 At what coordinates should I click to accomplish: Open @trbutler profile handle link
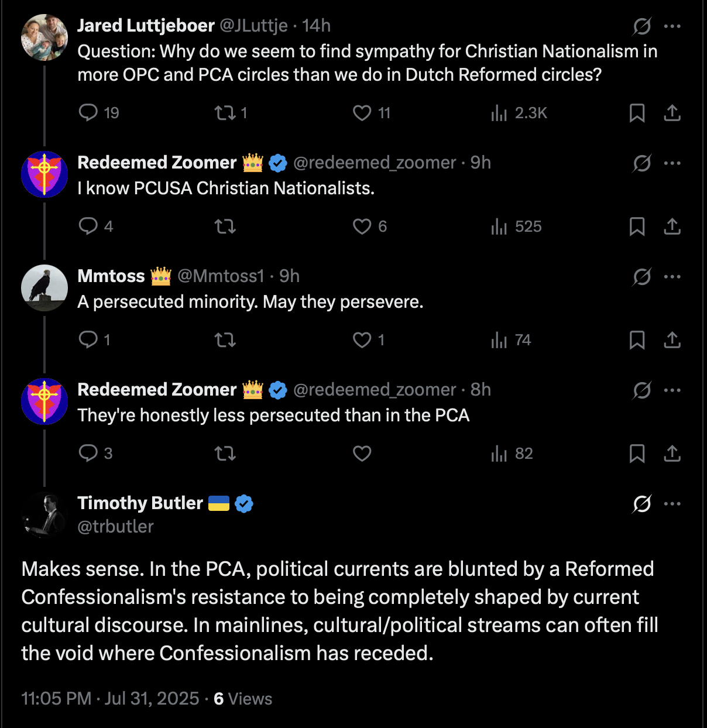click(x=115, y=527)
